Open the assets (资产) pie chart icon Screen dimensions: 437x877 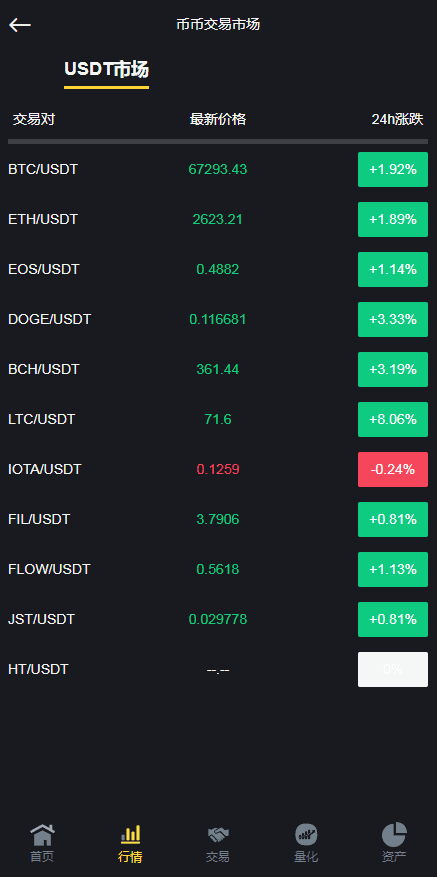(x=394, y=834)
